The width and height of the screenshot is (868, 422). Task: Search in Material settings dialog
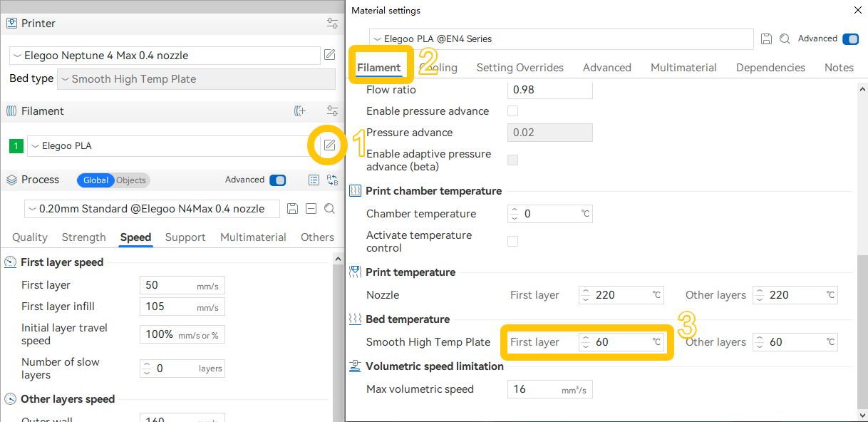785,39
